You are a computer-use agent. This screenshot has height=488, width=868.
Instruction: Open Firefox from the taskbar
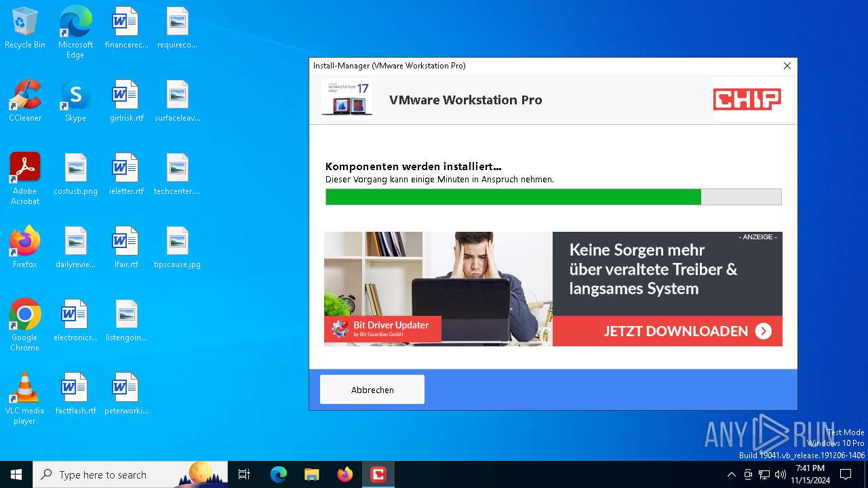pyautogui.click(x=344, y=474)
